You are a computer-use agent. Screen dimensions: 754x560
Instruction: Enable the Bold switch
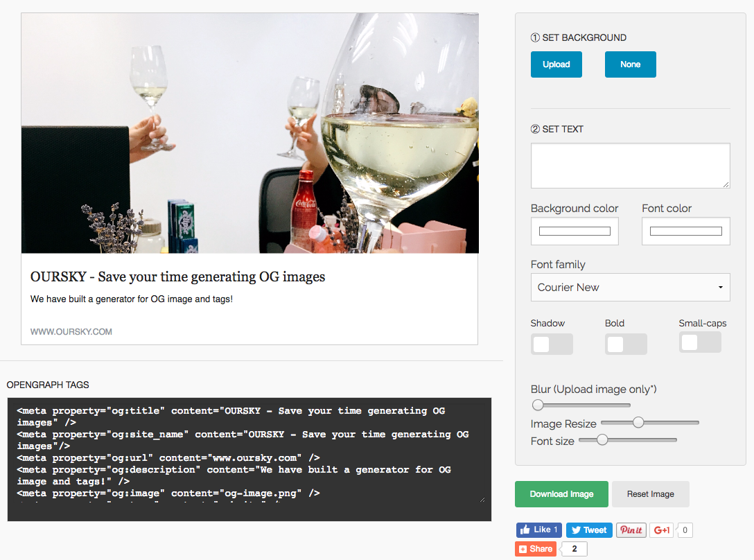tap(626, 344)
